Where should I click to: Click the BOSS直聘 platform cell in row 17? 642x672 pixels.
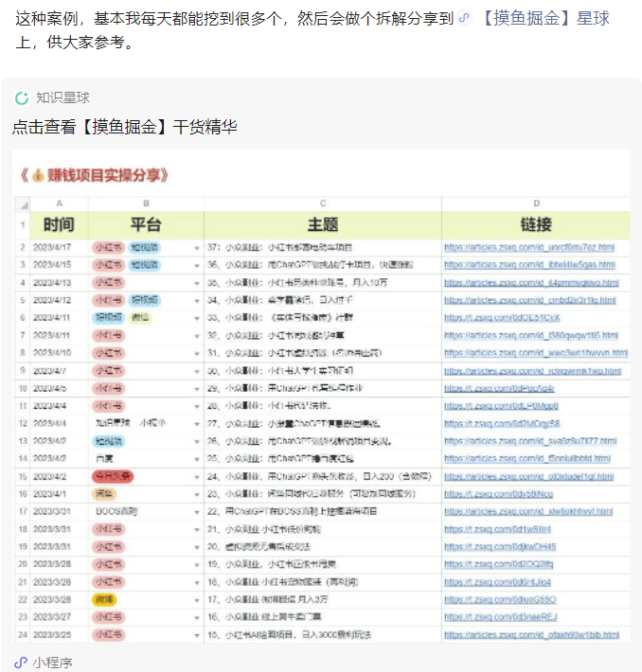tap(146, 512)
